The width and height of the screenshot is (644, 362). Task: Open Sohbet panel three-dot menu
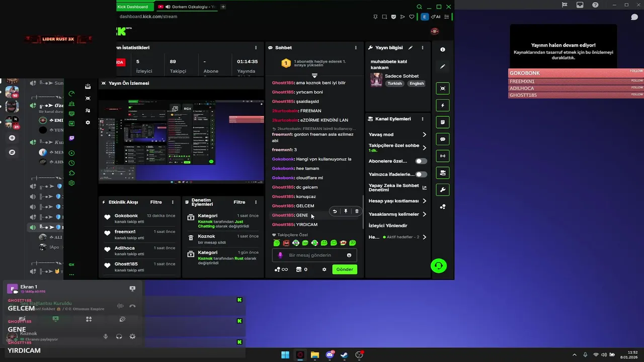coord(356,48)
